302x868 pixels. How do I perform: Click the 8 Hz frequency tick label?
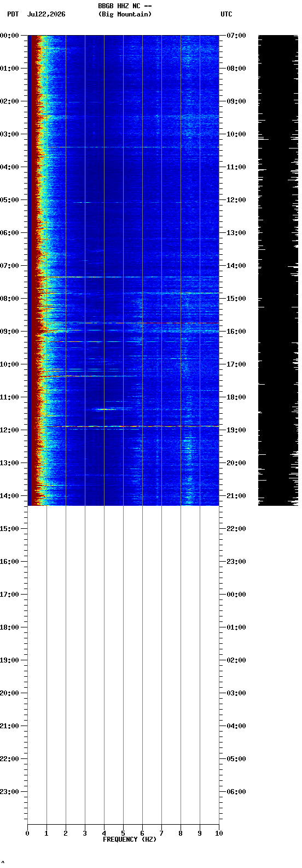point(181,833)
